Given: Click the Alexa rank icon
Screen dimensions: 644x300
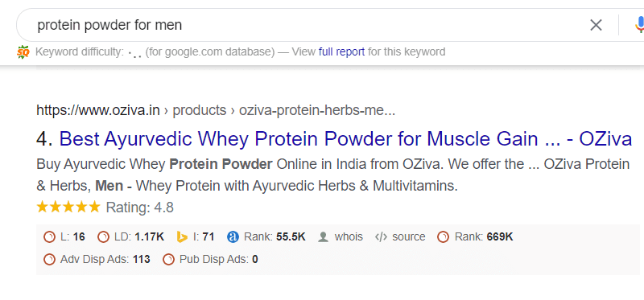Looking at the screenshot, I should tap(233, 237).
